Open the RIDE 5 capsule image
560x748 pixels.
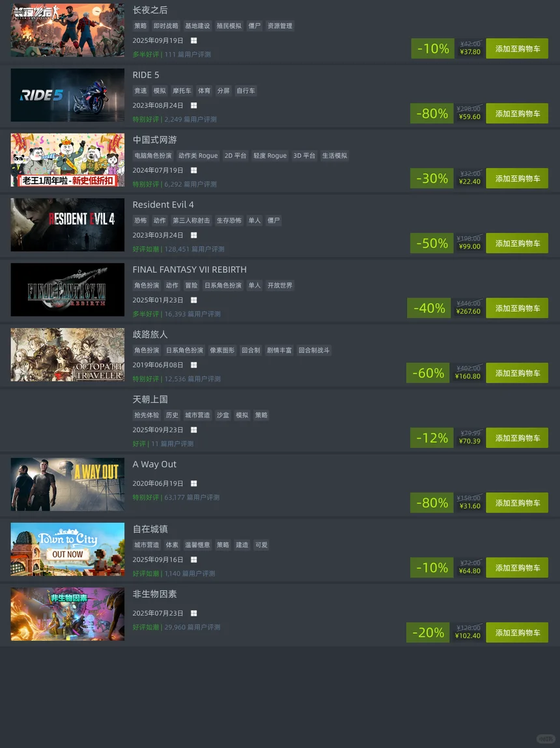[68, 95]
